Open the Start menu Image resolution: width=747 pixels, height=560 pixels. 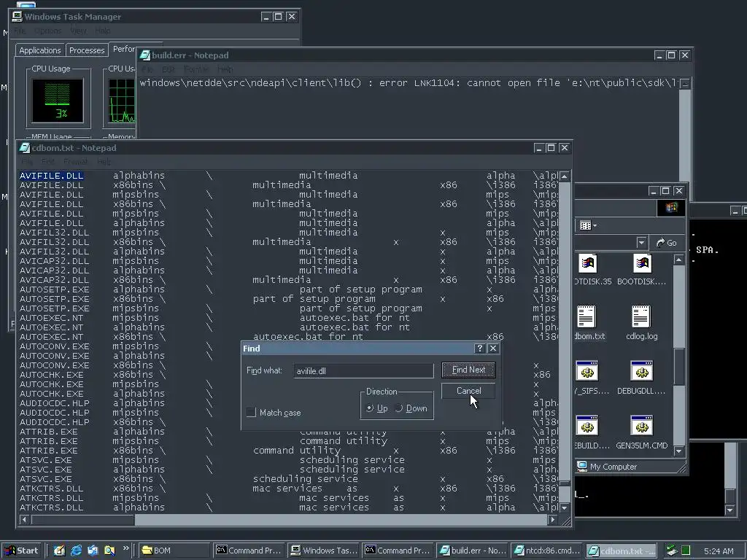click(x=22, y=551)
